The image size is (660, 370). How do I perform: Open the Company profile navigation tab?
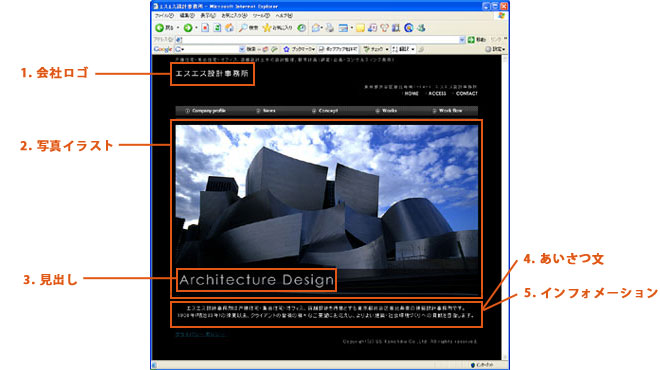pos(205,111)
